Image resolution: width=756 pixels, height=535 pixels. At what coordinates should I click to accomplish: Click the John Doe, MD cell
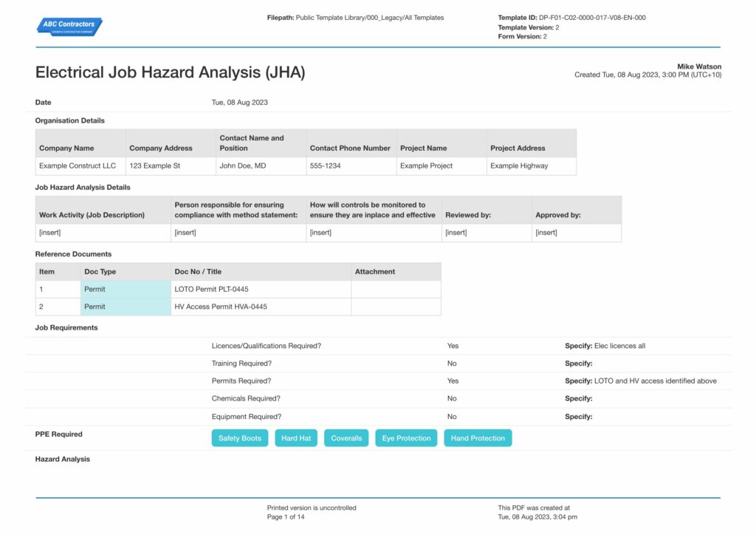(261, 166)
